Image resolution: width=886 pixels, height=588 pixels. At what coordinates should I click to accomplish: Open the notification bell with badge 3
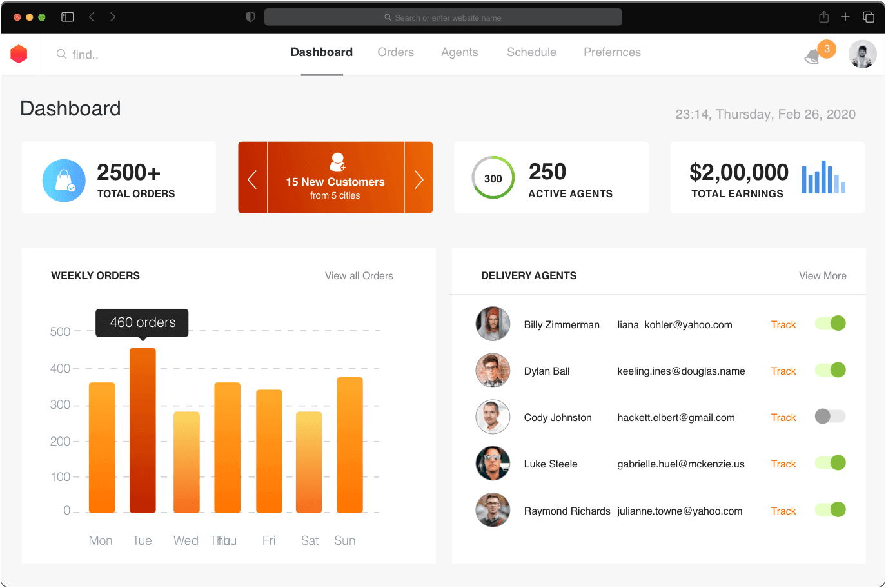click(813, 57)
